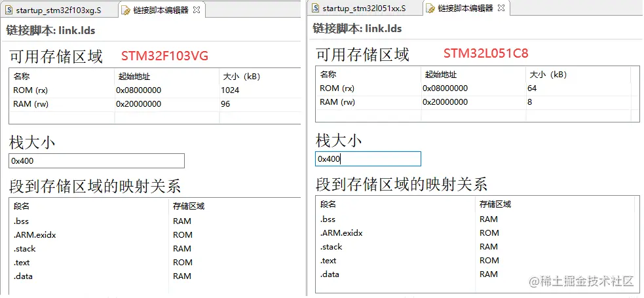Click 0x20000000 address in STM32F103VG window
The image size is (644, 298).
click(139, 104)
